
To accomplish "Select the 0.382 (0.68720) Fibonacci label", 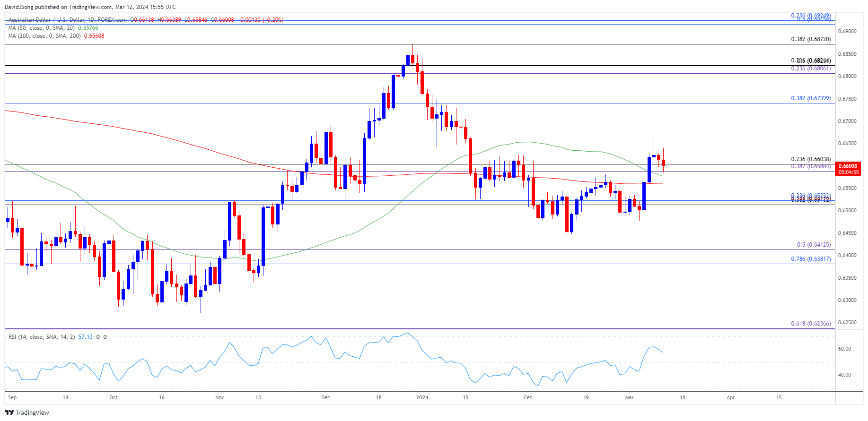I will point(811,39).
